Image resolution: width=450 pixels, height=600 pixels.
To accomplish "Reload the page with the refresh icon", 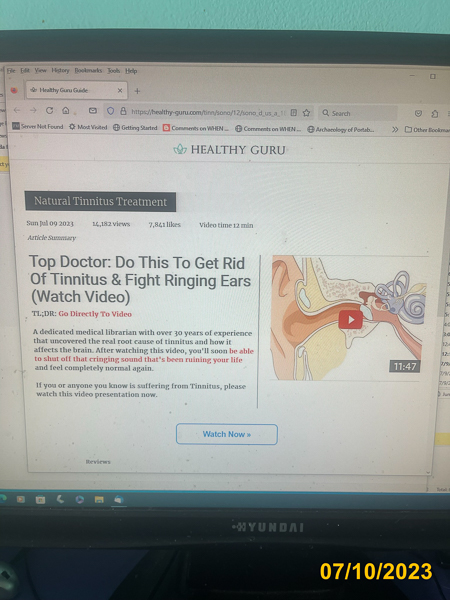I will [x=49, y=111].
